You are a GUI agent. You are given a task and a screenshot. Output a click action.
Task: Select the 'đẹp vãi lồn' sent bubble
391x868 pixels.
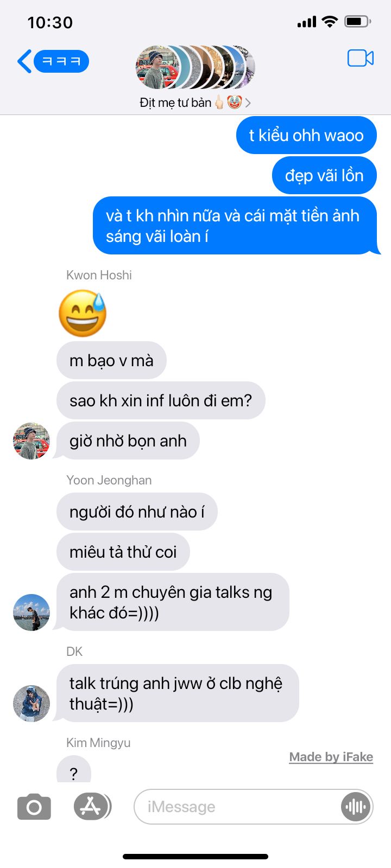(324, 175)
